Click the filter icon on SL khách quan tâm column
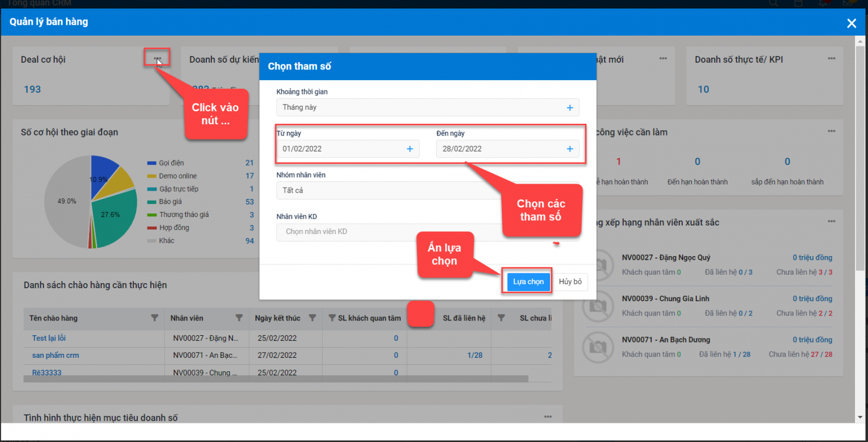 332,318
